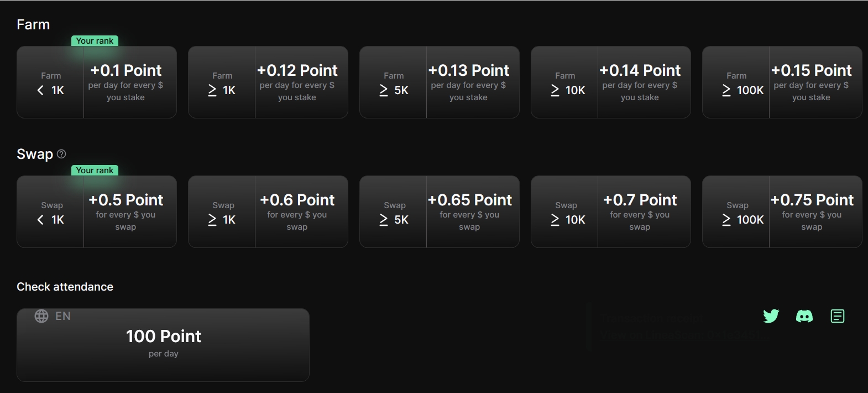Open the EN language selector
This screenshot has width=868, height=393.
pos(62,316)
